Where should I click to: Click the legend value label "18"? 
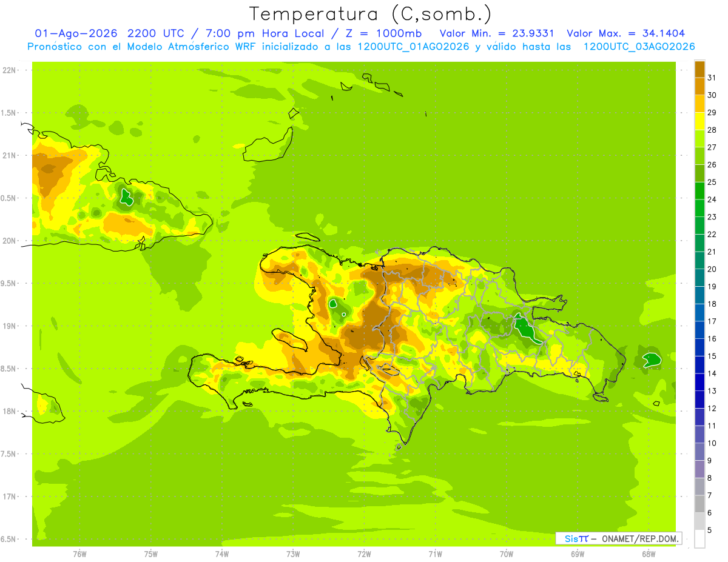click(712, 304)
